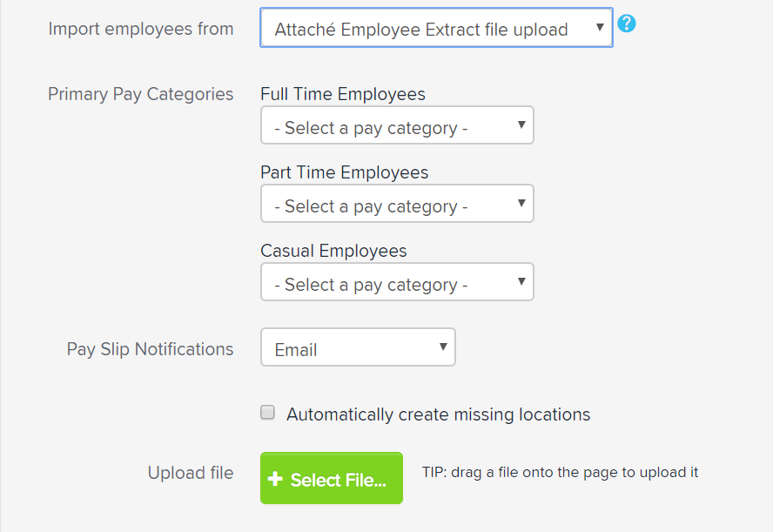
Task: Click the Casual Employees dropdown arrow
Action: click(x=521, y=281)
